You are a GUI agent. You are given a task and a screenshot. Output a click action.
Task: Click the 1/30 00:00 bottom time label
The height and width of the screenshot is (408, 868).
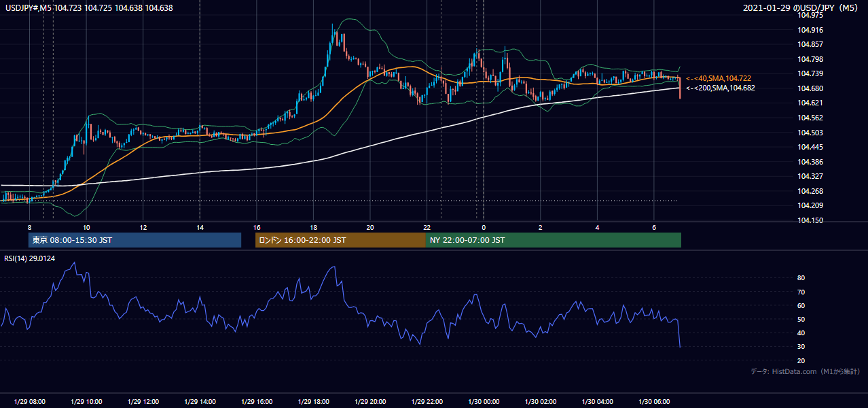484,402
